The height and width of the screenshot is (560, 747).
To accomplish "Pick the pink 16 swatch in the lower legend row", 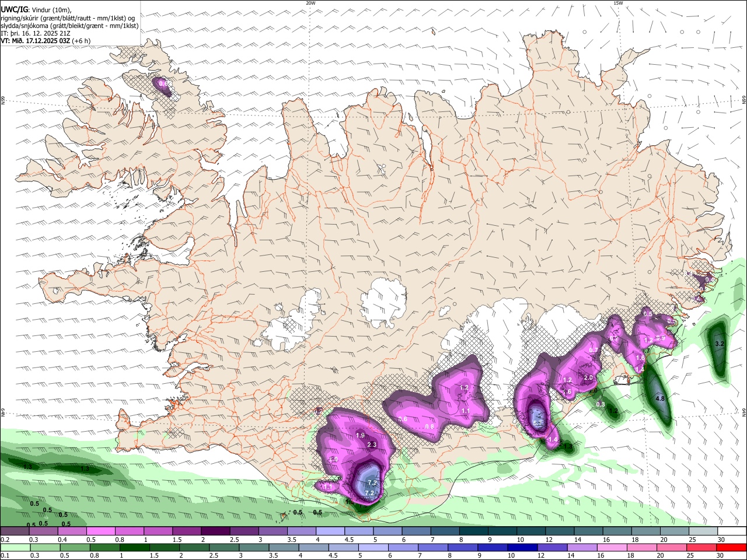I will [x=612, y=547].
